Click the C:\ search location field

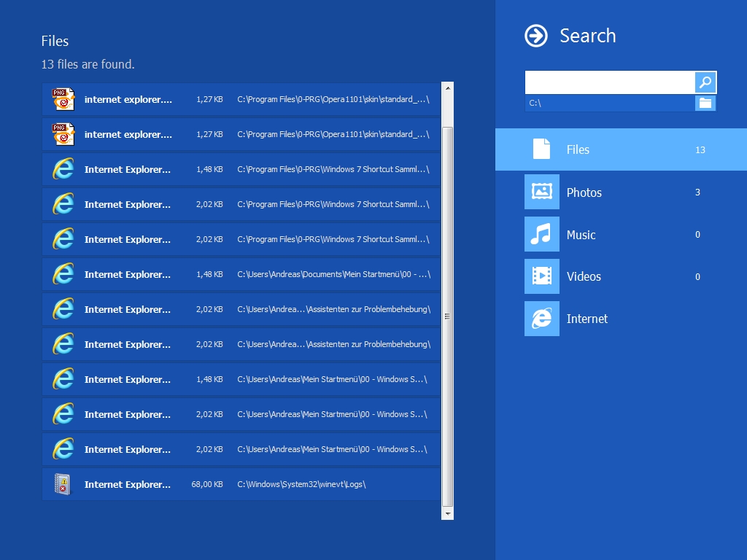click(610, 103)
